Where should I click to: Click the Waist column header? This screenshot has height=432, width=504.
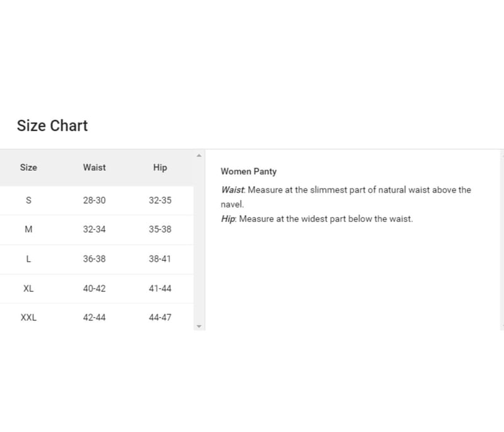(94, 167)
